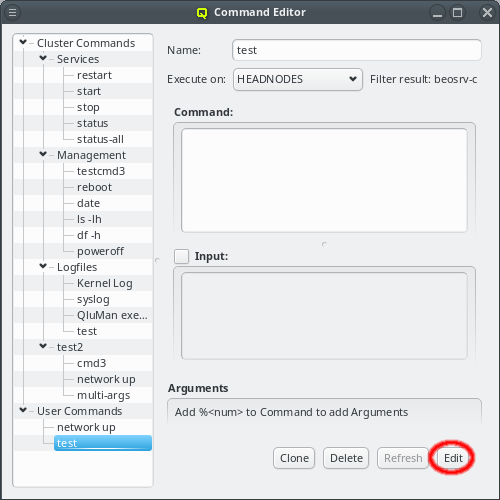Select the QluMan exe... entry
This screenshot has width=500, height=500.
pyautogui.click(x=112, y=315)
